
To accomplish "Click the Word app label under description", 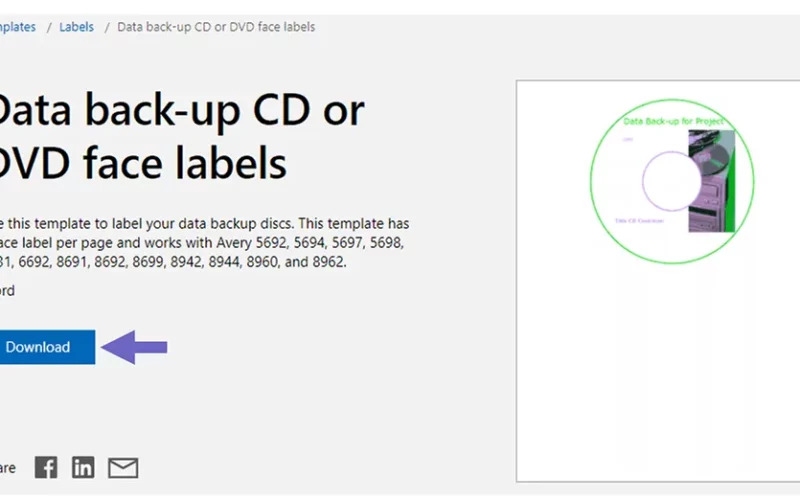I will coord(7,291).
